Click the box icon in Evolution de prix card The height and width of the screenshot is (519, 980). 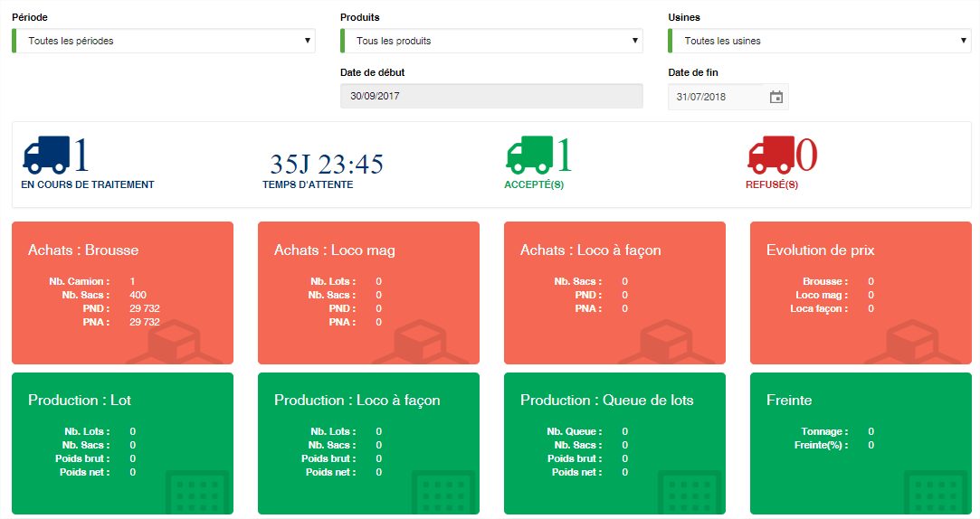point(912,342)
